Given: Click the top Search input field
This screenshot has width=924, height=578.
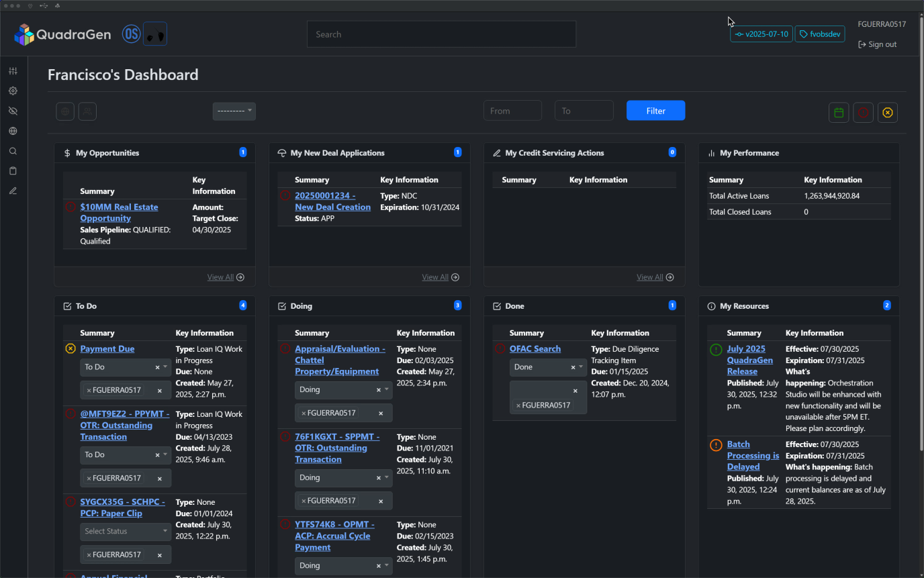Looking at the screenshot, I should pos(442,34).
